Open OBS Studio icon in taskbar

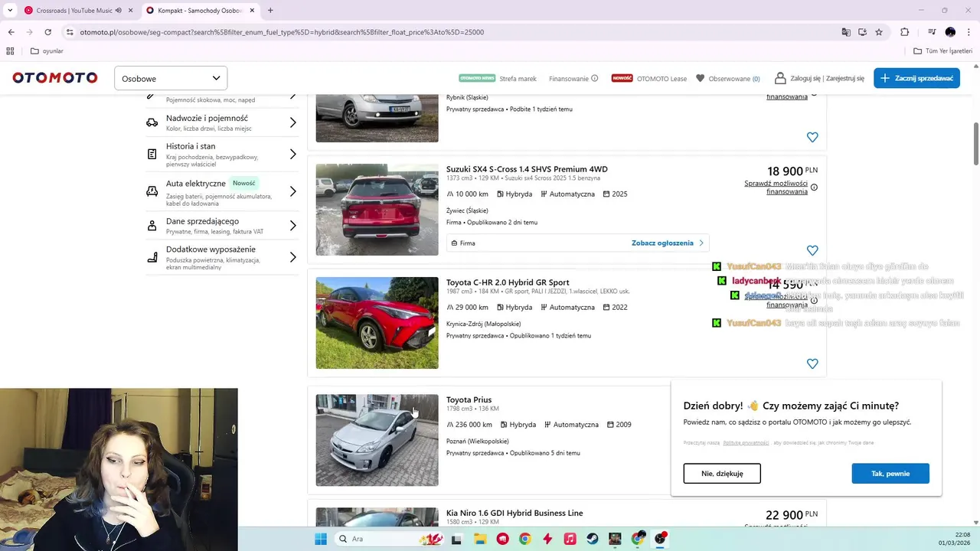pos(660,539)
